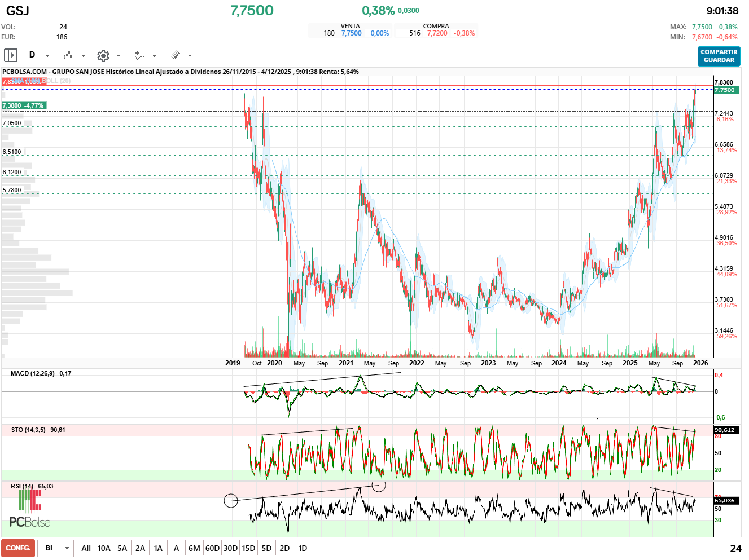Screen dimensions: 749x560
Task: Switch to the 1A timeframe tab
Action: [x=158, y=548]
